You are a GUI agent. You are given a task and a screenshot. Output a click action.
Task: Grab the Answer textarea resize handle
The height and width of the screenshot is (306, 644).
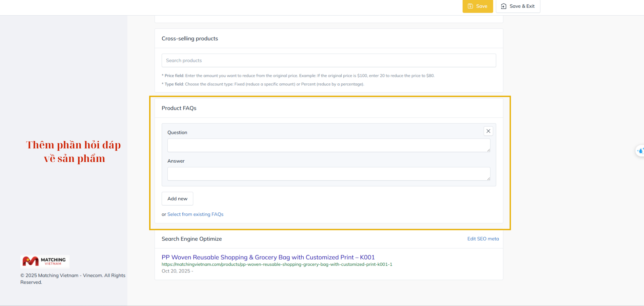[488, 178]
